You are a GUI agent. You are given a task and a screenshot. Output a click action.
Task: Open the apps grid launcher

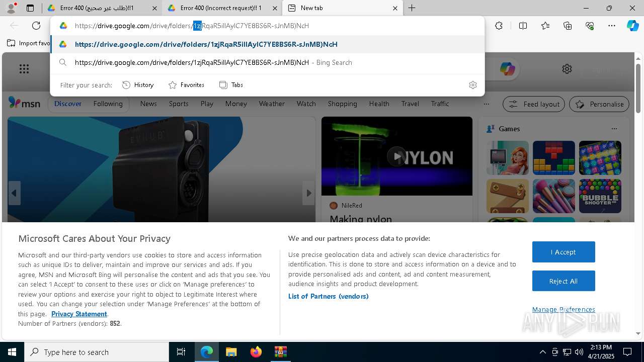[x=24, y=69]
